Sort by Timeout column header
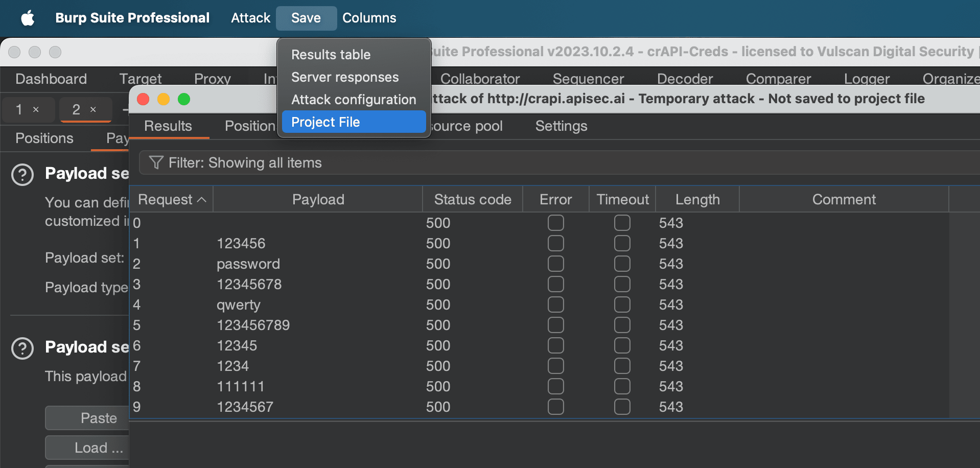The width and height of the screenshot is (980, 468). click(x=622, y=199)
